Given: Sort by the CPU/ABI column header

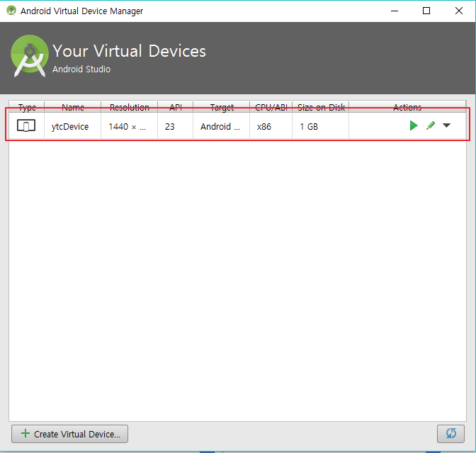Looking at the screenshot, I should coord(271,107).
